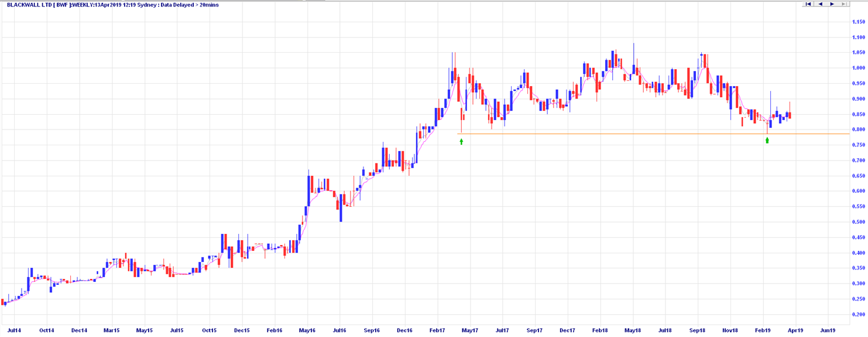Click the May15 date axis label

coord(145,331)
